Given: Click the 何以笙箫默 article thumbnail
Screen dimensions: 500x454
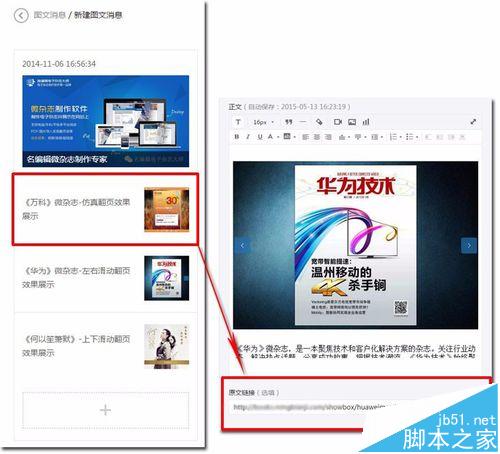Looking at the screenshot, I should (166, 347).
